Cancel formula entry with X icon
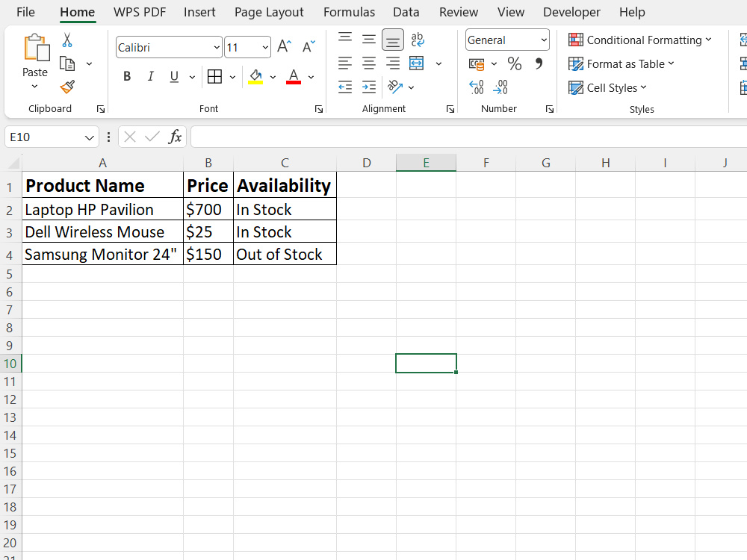The image size is (747, 560). [x=129, y=137]
